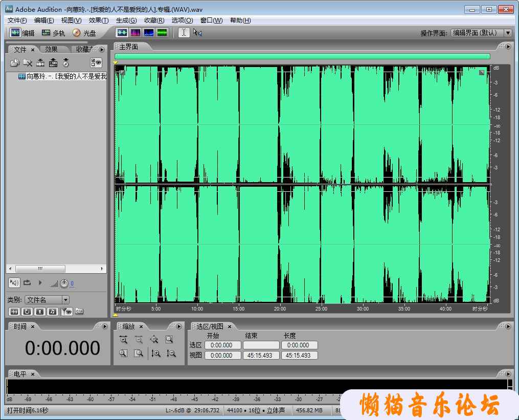Open 电平 panel options arrow menu
Viewport: 519px width, 420px height.
pyautogui.click(x=508, y=374)
